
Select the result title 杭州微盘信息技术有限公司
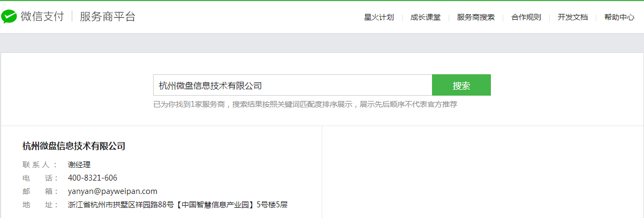(74, 146)
